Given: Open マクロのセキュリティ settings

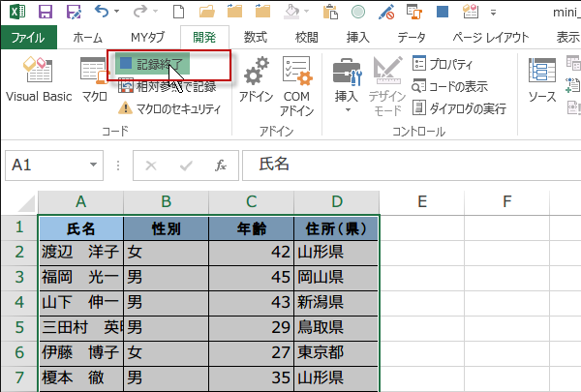Looking at the screenshot, I should pyautogui.click(x=169, y=108).
